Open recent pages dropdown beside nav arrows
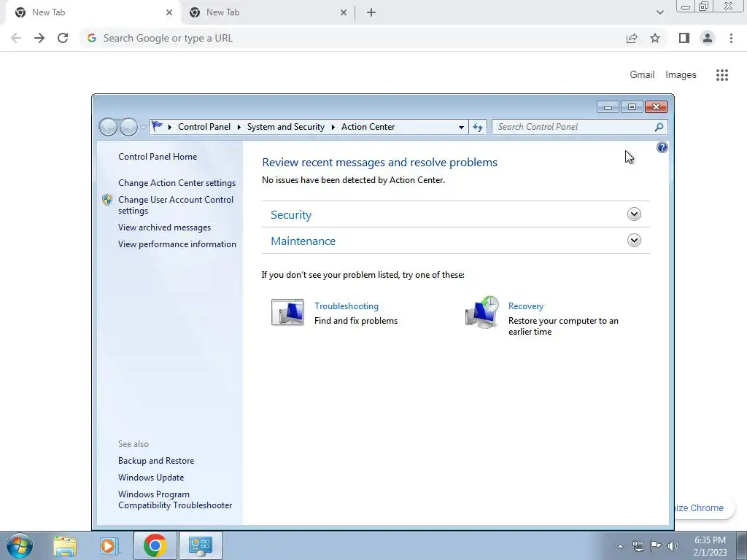Screen dimensions: 747x560 point(143,127)
